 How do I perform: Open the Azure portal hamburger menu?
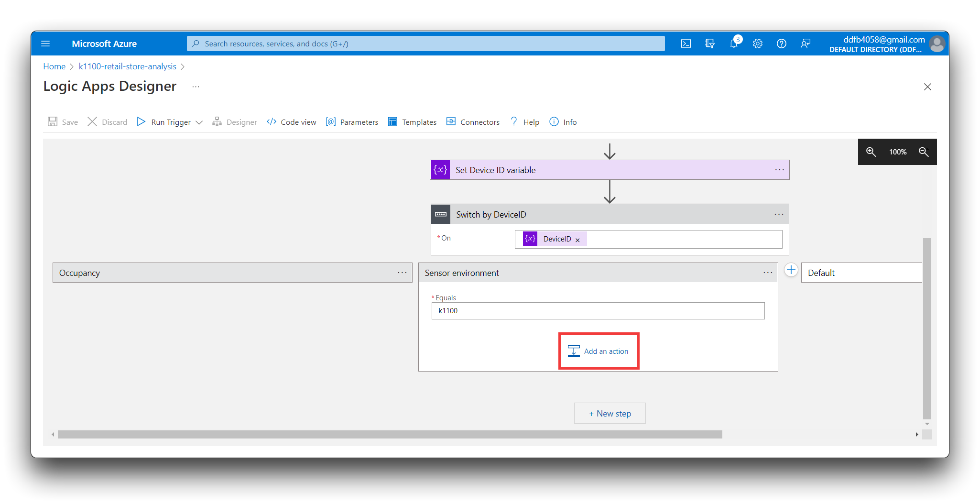click(45, 44)
